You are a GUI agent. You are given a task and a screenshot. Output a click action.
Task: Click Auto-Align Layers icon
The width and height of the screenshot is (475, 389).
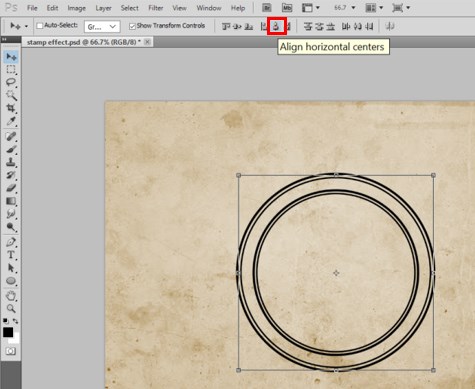click(390, 26)
